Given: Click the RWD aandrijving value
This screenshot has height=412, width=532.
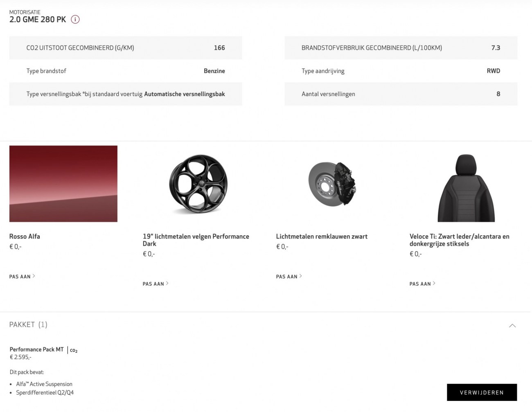Looking at the screenshot, I should click(494, 71).
